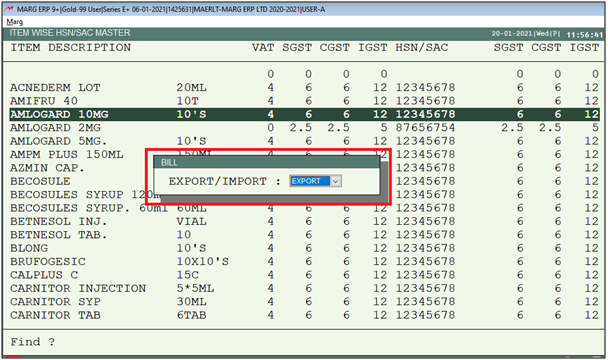This screenshot has height=360, width=608.
Task: Select the BECOSULE item
Action: click(x=40, y=181)
